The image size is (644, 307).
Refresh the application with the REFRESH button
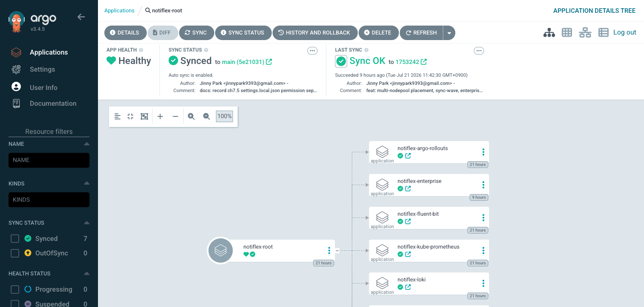click(421, 33)
